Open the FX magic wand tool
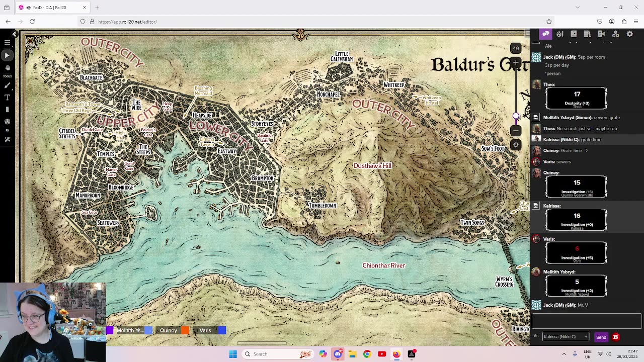Screen dimensions: 644x362 [x=8, y=139]
